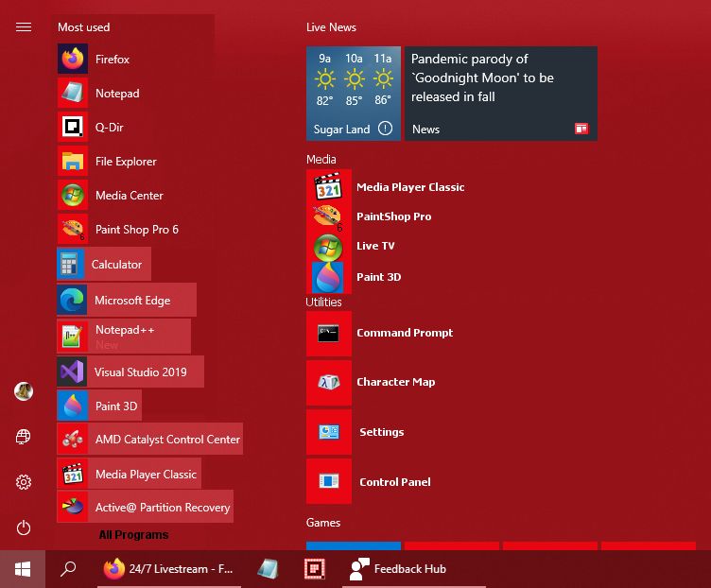Click the PaintShop Pro label text
This screenshot has width=711, height=588.
click(393, 216)
